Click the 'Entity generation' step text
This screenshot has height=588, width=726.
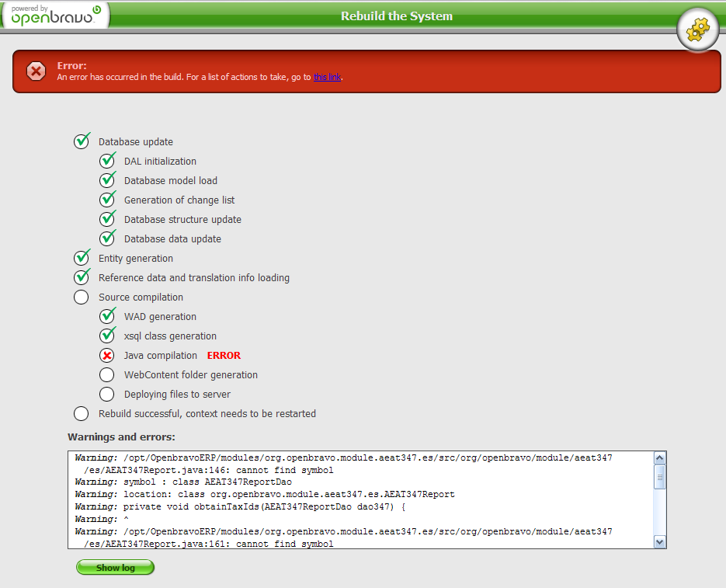point(136,259)
